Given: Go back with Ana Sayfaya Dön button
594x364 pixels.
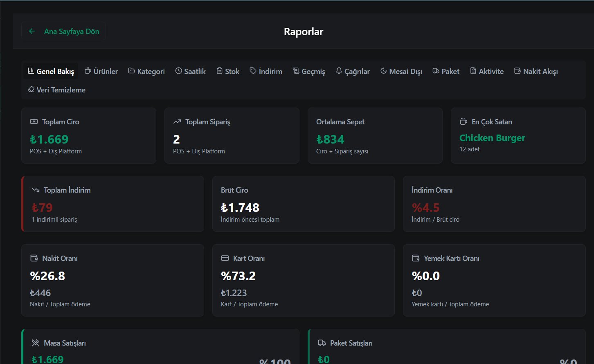Looking at the screenshot, I should click(x=63, y=31).
